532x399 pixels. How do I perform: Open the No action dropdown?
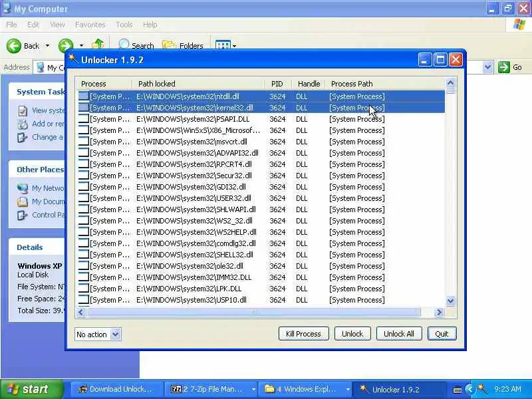(x=115, y=334)
